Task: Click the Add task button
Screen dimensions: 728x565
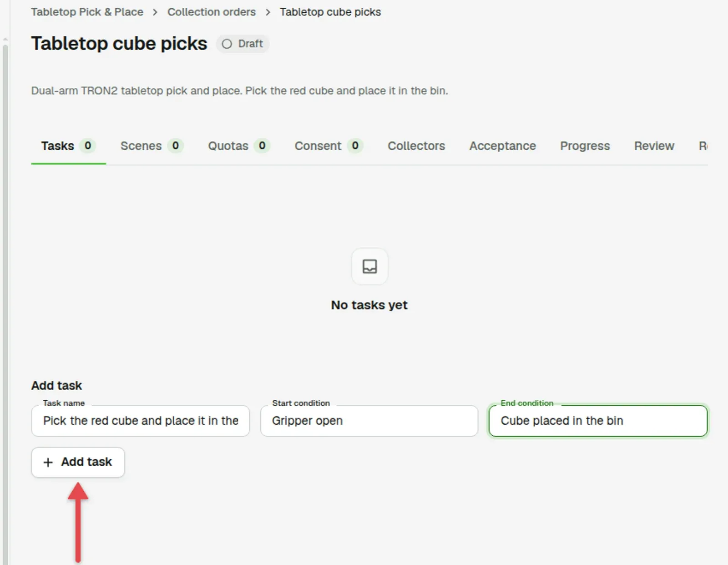Action: tap(78, 462)
